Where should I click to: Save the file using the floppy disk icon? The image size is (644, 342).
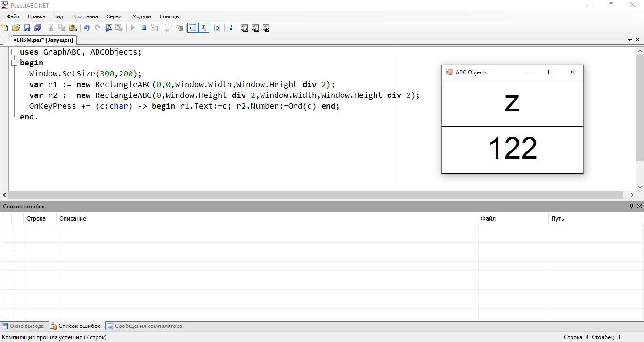tap(27, 28)
